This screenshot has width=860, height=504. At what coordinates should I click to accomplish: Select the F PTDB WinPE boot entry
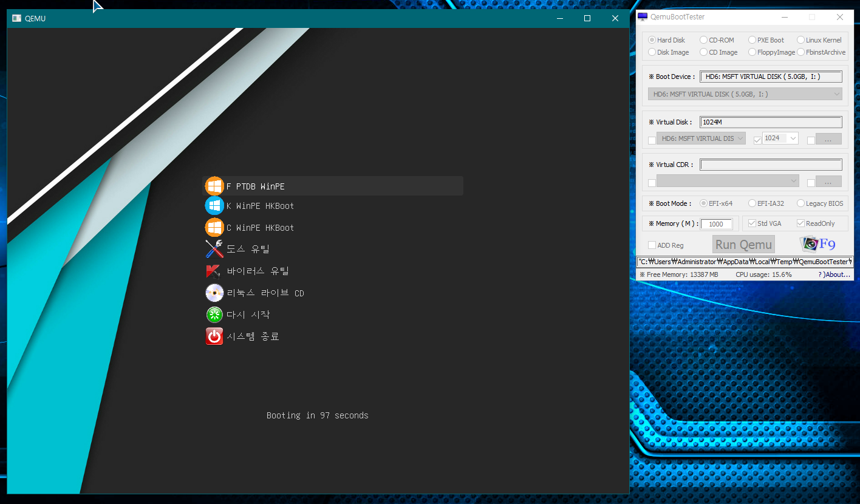click(333, 186)
